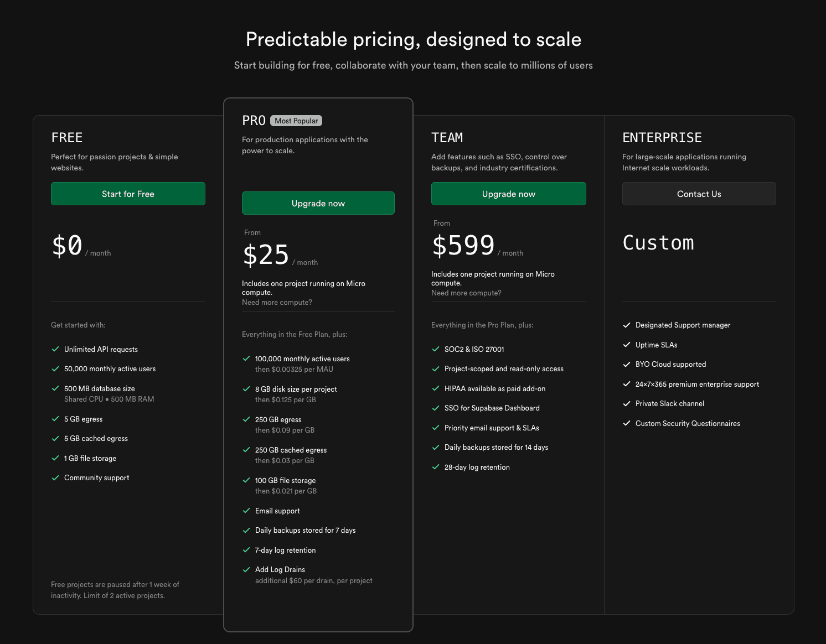Click the "$599" price on the Team plan
This screenshot has height=644, width=826.
tap(463, 245)
